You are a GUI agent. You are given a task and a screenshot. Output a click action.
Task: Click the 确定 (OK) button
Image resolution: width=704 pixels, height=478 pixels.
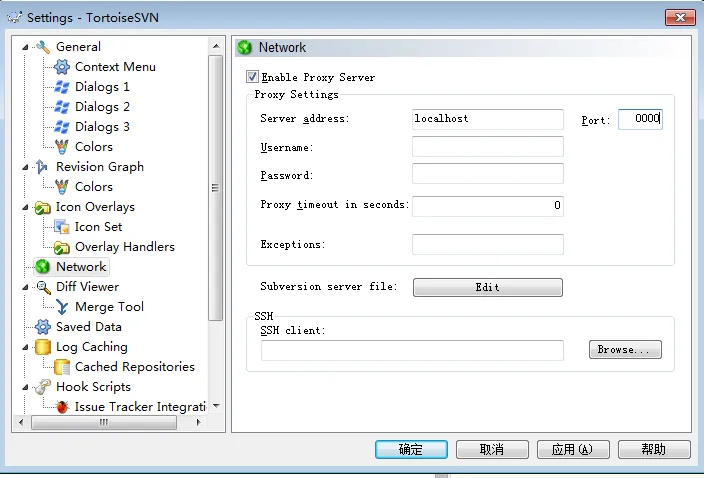411,449
